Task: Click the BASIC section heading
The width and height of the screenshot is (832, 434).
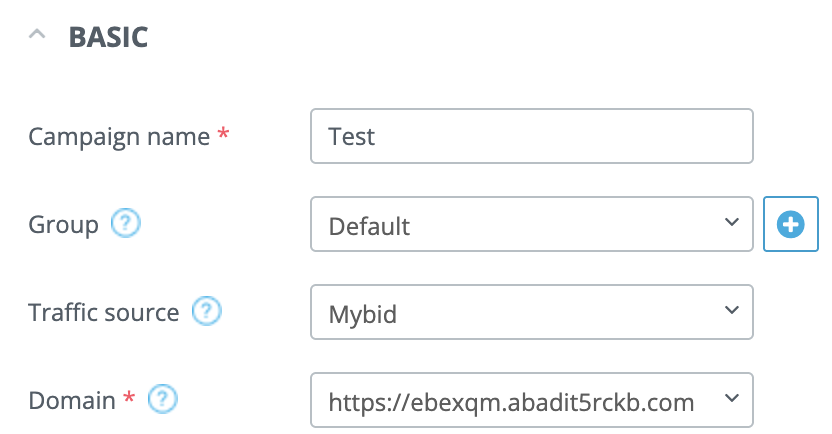Action: click(108, 38)
